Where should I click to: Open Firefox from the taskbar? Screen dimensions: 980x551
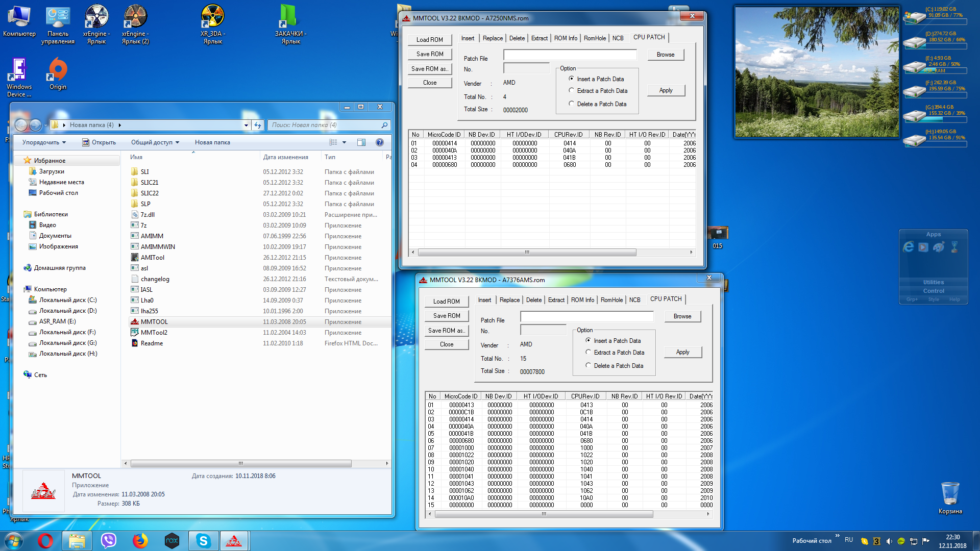tap(140, 541)
